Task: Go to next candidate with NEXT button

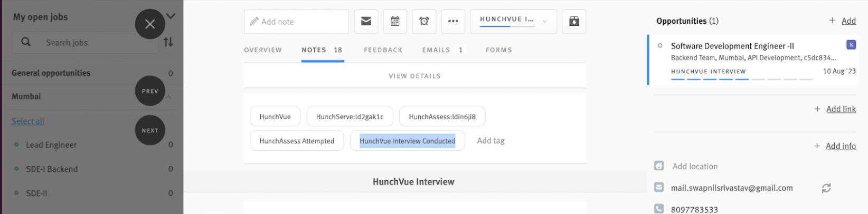Action: tap(150, 130)
